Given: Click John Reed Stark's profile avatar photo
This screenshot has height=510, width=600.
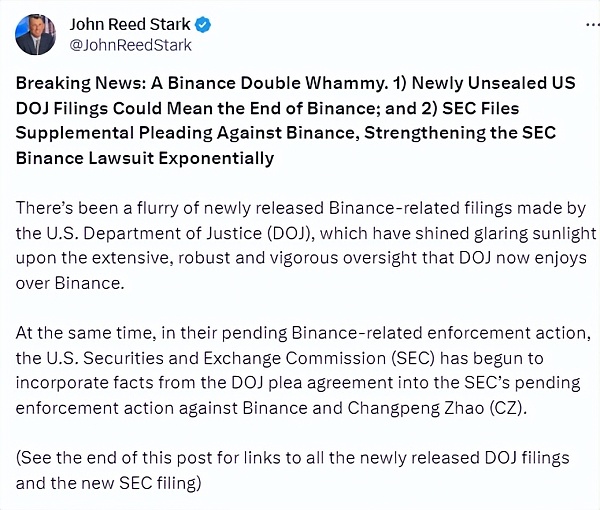Looking at the screenshot, I should (35, 35).
